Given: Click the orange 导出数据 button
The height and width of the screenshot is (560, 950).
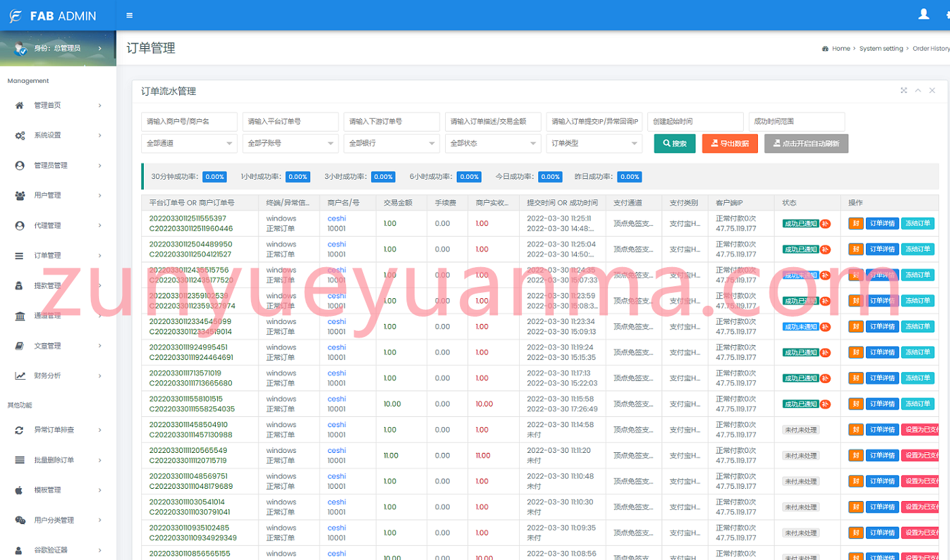Looking at the screenshot, I should (x=730, y=144).
